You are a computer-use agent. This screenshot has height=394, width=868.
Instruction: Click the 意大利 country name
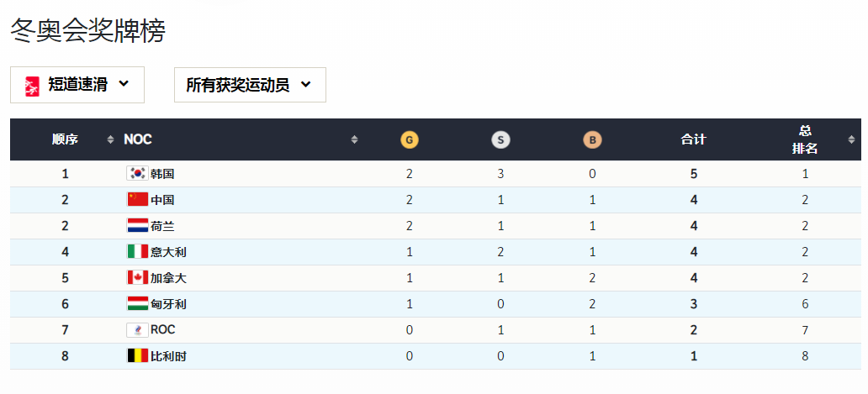[169, 252]
